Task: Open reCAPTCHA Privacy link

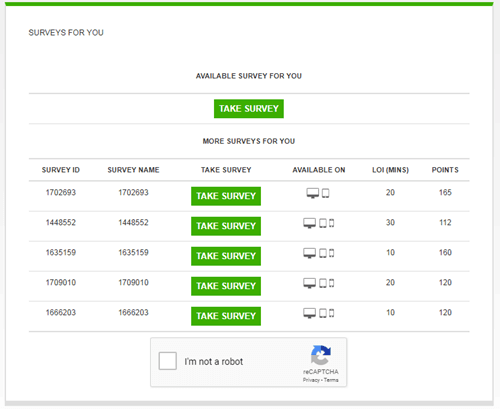Action: click(311, 380)
